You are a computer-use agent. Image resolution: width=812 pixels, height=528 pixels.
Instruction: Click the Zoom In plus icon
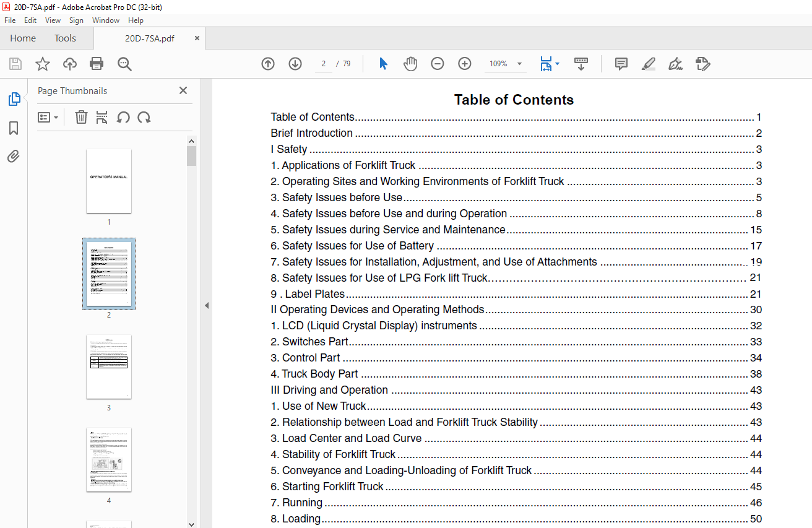click(465, 64)
